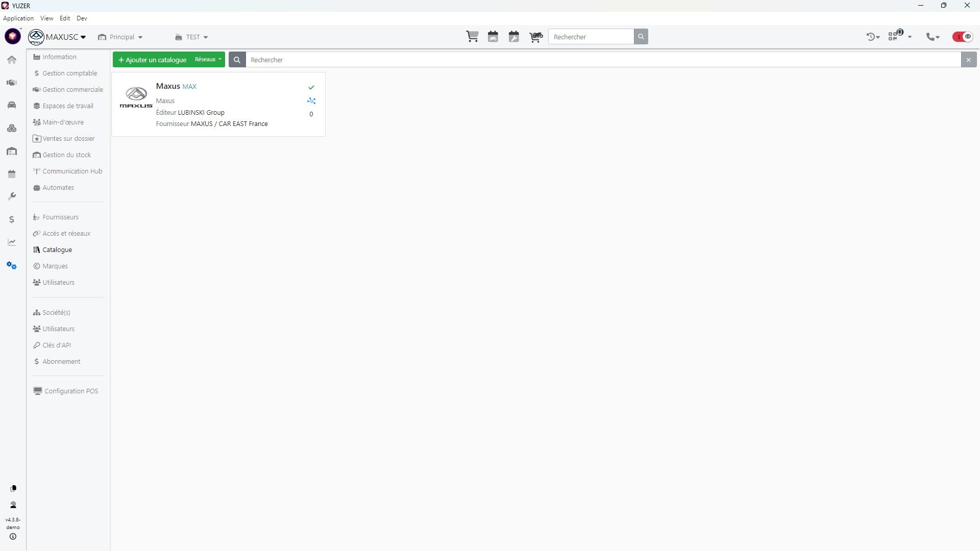Click the catalogue Rechercher search field
This screenshot has height=551, width=980.
pyautogui.click(x=602, y=60)
